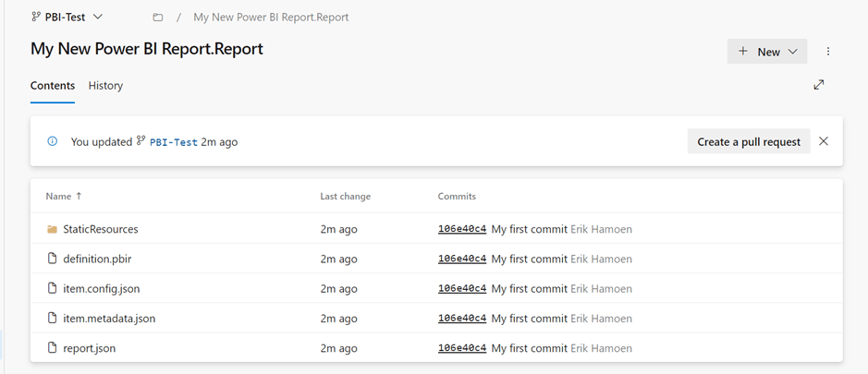Click 2m ago in the item.config.json row
Screen dimensions: 868x374
click(x=338, y=289)
